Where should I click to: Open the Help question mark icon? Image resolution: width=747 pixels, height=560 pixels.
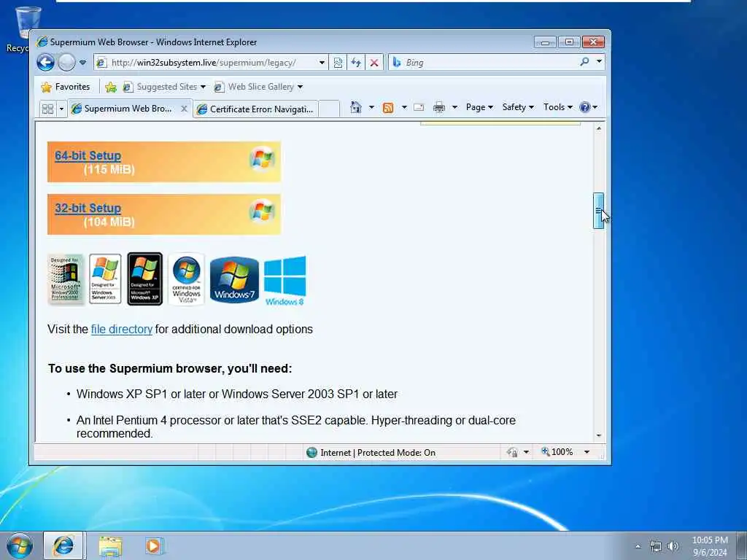coord(585,107)
